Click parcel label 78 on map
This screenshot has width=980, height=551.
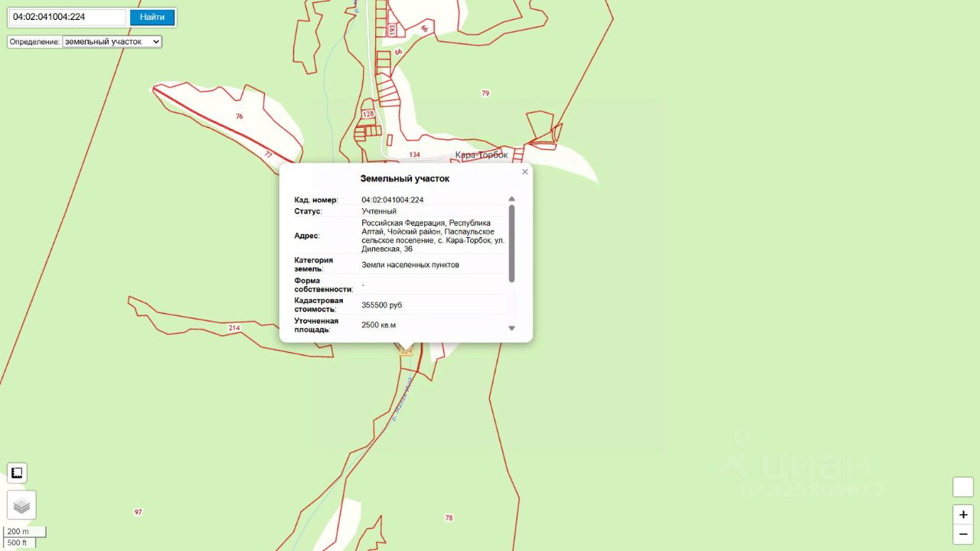coord(449,518)
